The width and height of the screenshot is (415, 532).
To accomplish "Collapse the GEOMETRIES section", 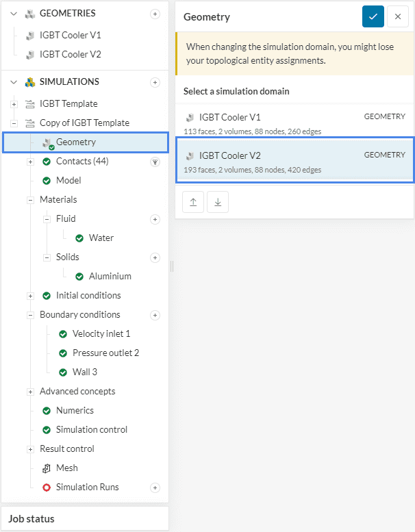I will pyautogui.click(x=14, y=14).
